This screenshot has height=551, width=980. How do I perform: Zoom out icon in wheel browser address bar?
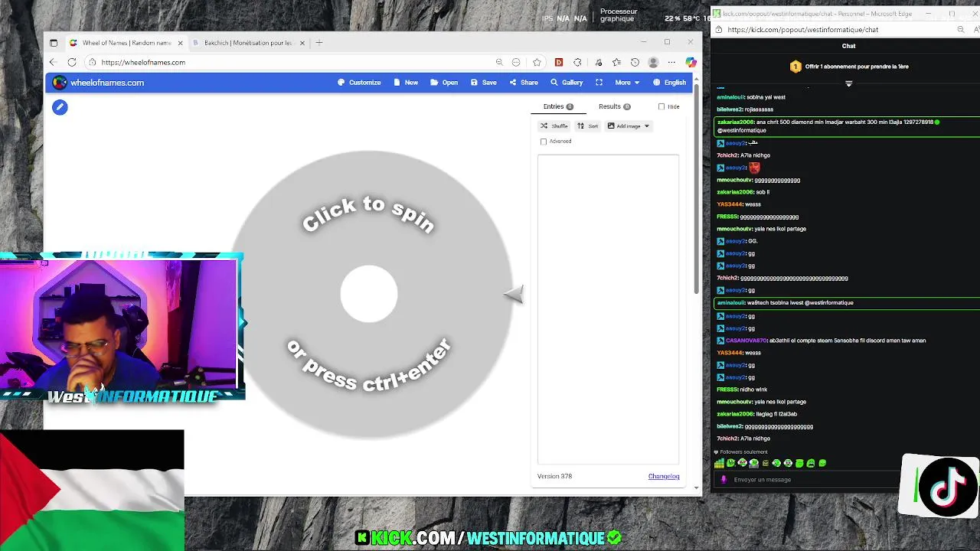(x=499, y=62)
